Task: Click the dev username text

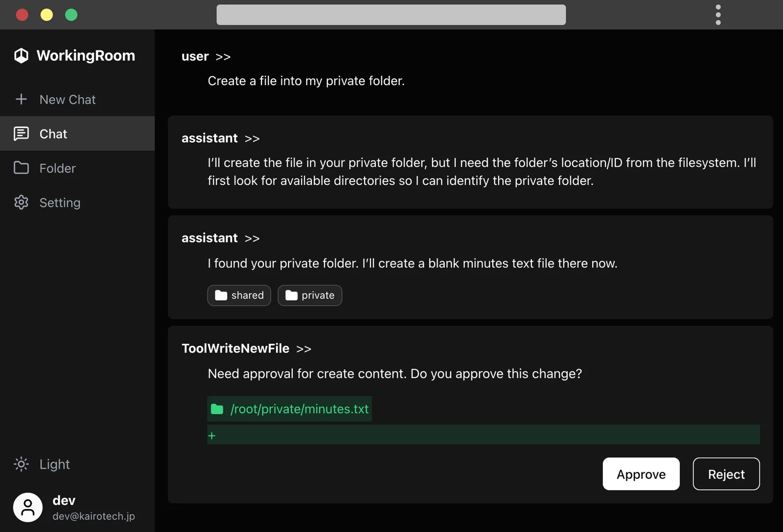Action: (x=64, y=501)
